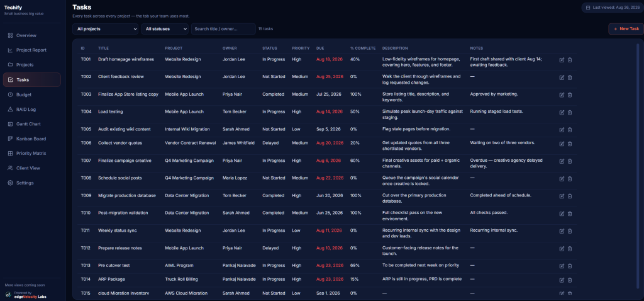Delete task T004 Load testing

pos(570,112)
